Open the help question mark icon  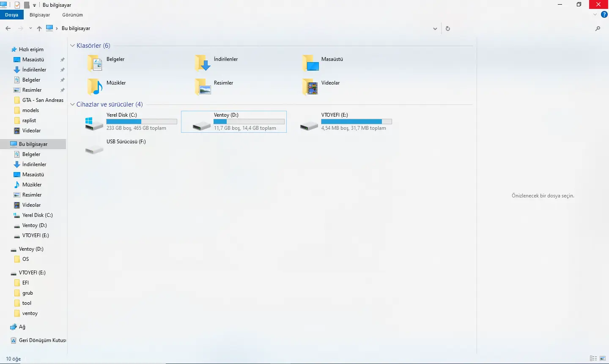604,14
